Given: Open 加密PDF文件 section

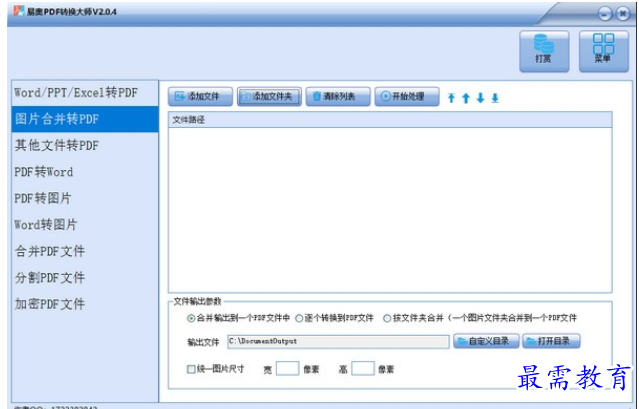Looking at the screenshot, I should coord(85,304).
